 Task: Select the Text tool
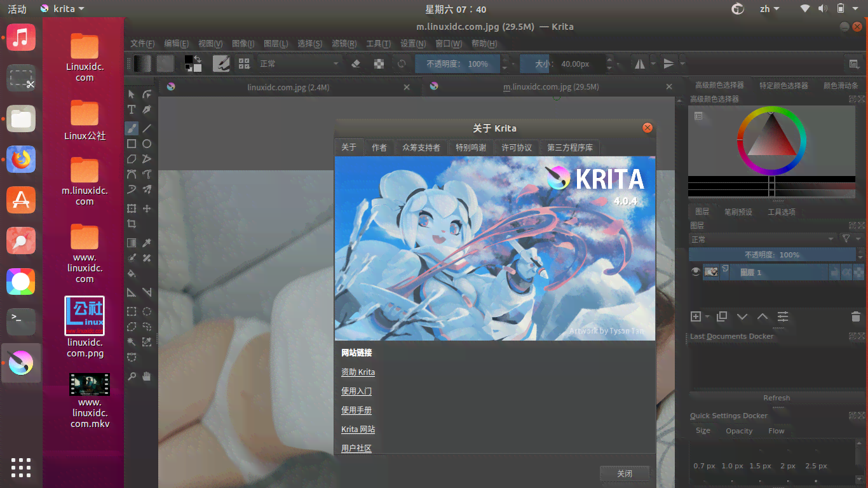click(132, 110)
